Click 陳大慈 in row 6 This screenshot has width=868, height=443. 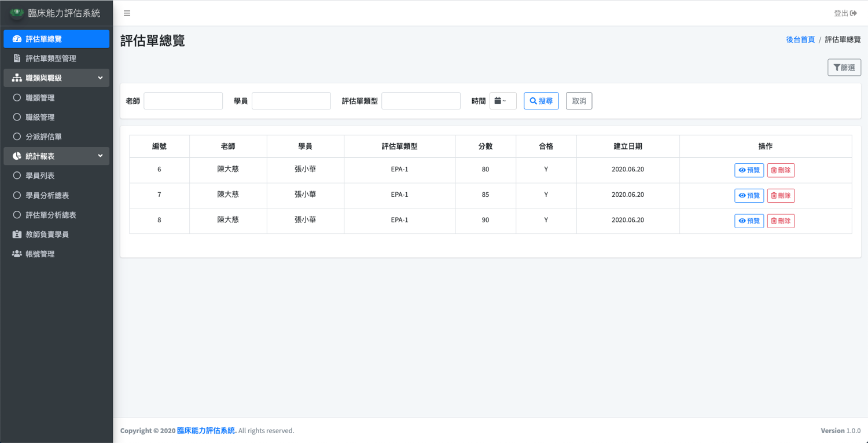point(228,169)
